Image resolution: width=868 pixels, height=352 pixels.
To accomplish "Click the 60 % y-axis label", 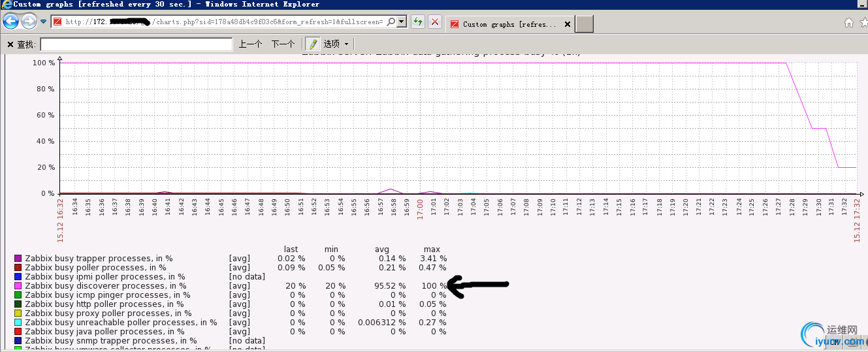I will coord(46,115).
